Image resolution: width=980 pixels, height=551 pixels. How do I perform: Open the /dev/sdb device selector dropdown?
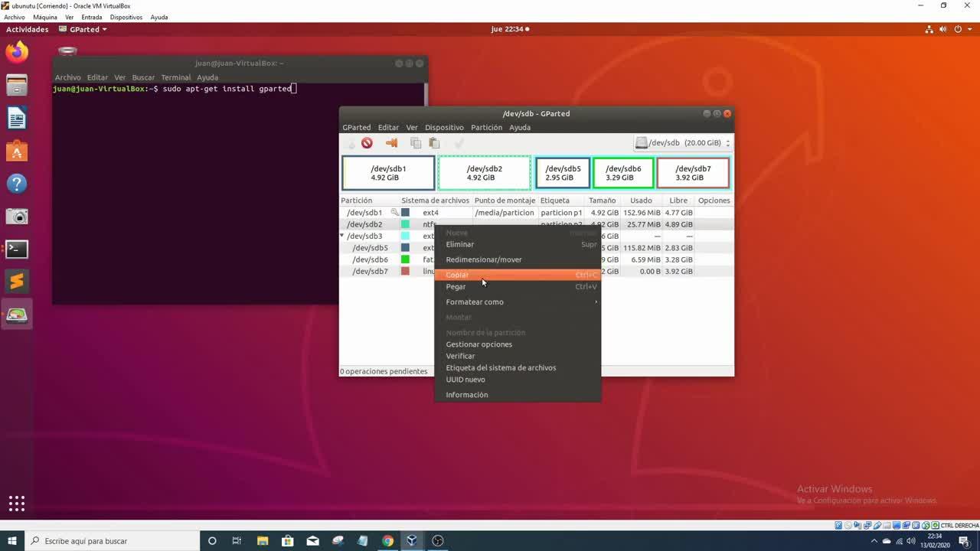683,143
